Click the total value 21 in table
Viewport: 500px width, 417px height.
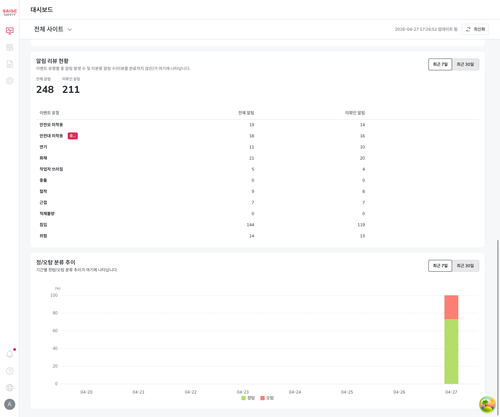(252, 158)
